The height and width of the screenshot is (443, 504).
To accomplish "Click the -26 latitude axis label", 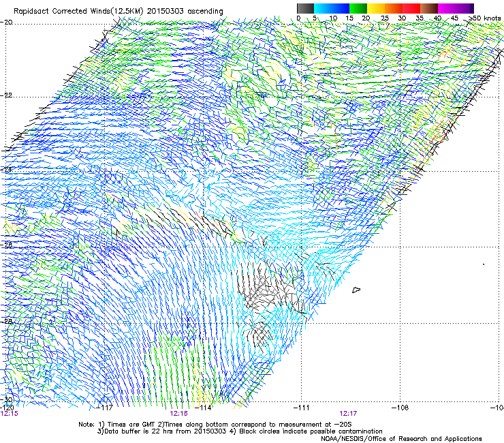I will (6, 245).
